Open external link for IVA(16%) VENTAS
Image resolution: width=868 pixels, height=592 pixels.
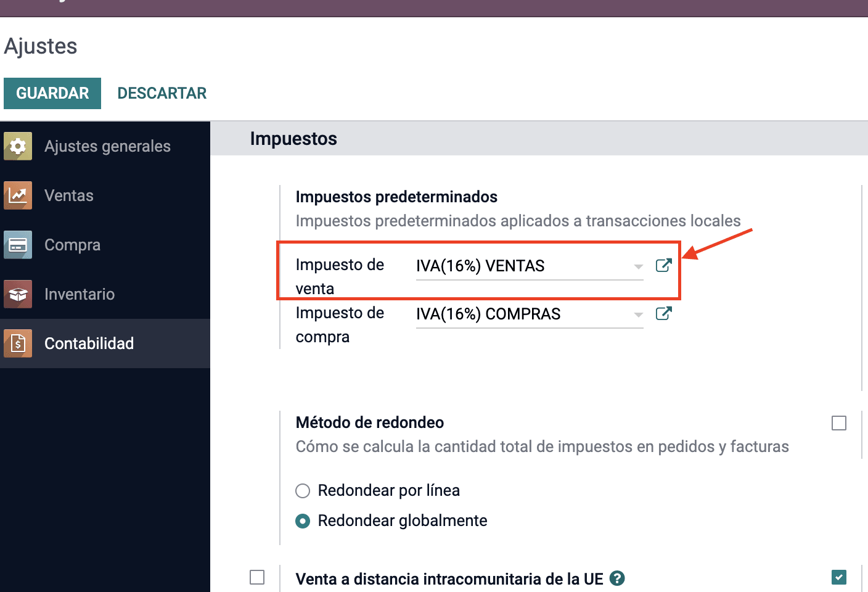663,266
